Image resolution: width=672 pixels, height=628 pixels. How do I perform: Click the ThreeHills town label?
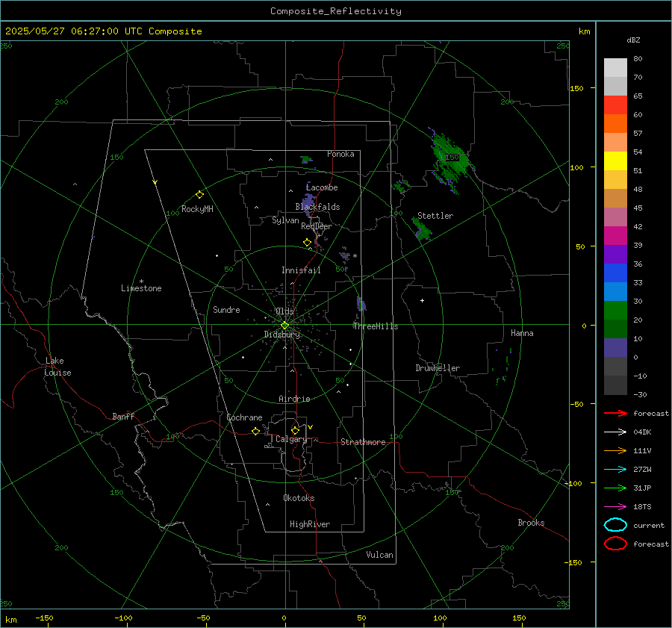point(376,326)
